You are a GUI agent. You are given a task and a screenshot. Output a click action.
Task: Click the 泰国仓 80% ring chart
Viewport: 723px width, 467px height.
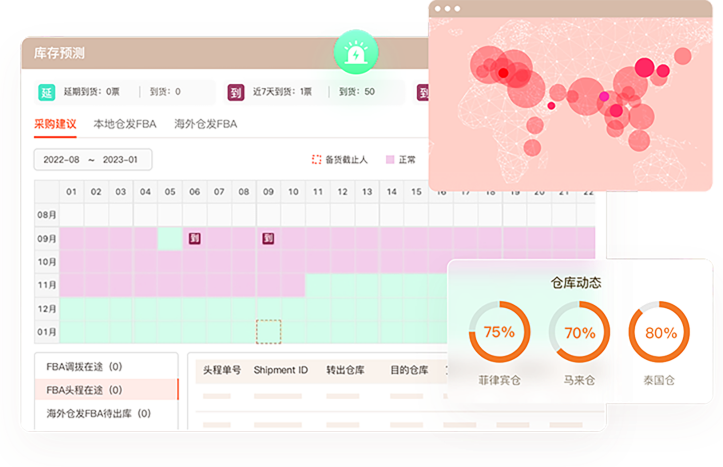659,331
